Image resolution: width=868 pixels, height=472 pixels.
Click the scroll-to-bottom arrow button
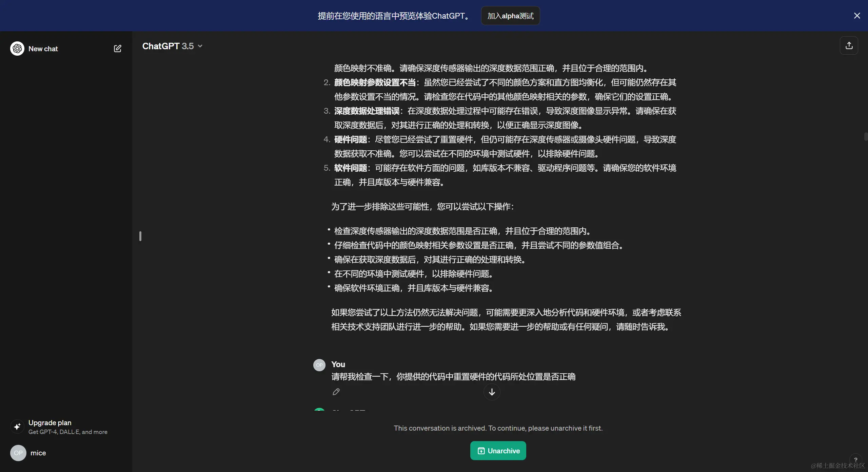(492, 392)
